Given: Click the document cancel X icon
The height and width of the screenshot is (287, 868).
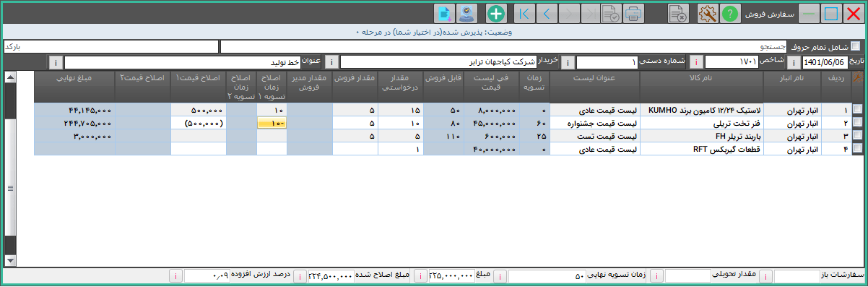Looking at the screenshot, I should 678,13.
